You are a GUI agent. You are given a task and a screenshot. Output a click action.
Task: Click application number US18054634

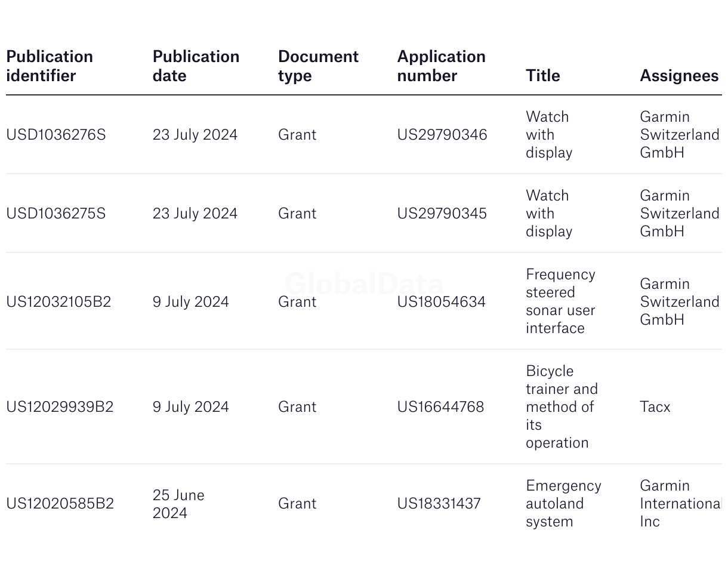442,302
